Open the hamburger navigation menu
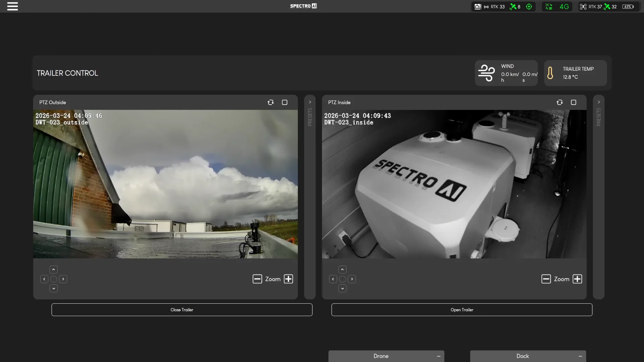 pyautogui.click(x=12, y=6)
